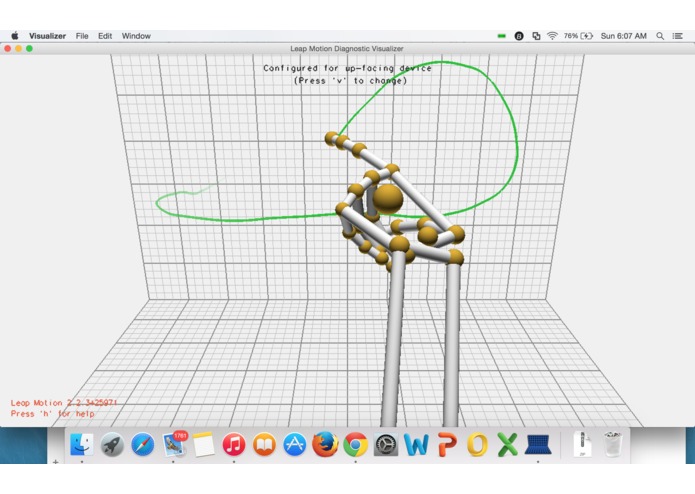Open Microsoft Word from the Dock

tap(416, 444)
